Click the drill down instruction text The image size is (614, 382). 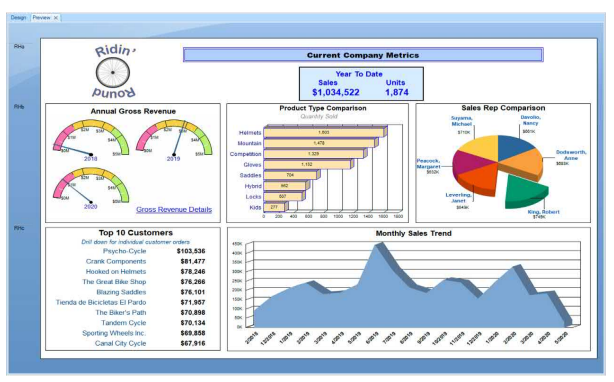[135, 242]
